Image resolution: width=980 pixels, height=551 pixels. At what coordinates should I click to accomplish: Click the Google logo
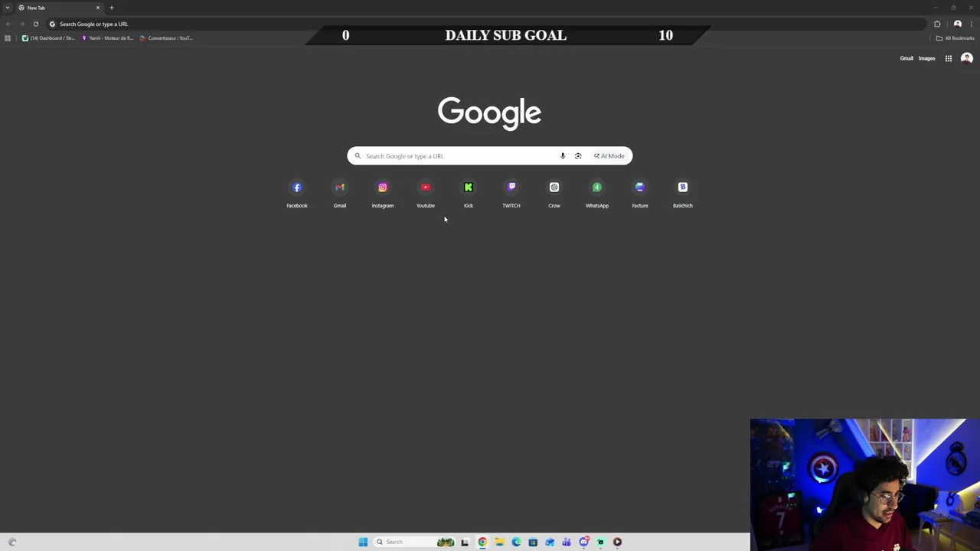(490, 113)
